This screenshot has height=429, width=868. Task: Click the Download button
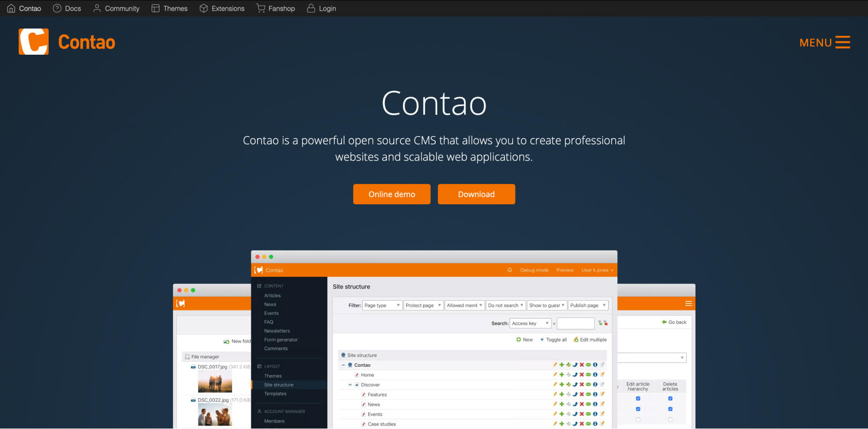click(476, 194)
